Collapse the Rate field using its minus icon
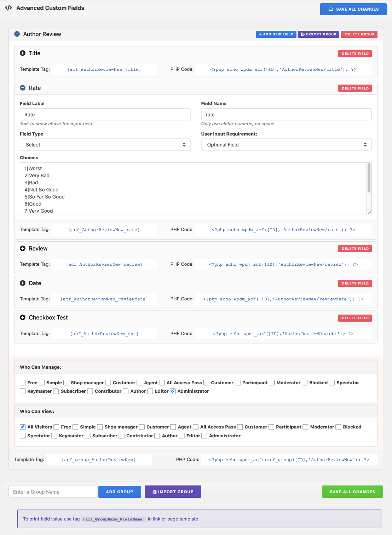Image resolution: width=392 pixels, height=535 pixels. 23,88
